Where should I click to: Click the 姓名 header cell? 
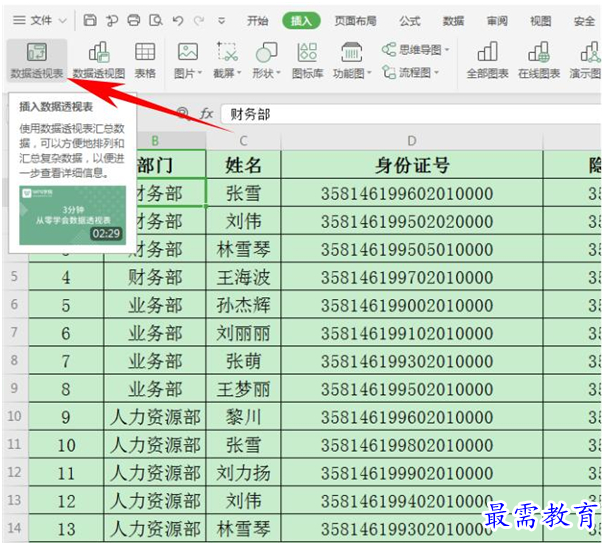click(243, 165)
